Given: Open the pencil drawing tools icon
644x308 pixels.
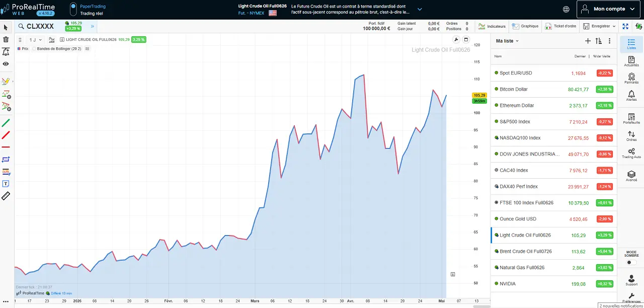Looking at the screenshot, I should tap(6, 81).
